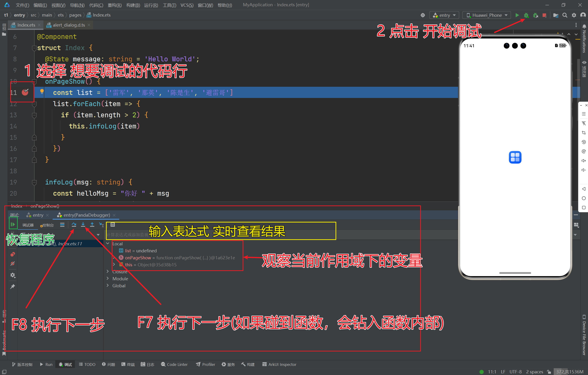The height and width of the screenshot is (375, 588).
Task: Open the IDE settings gear icon
Action: [x=574, y=15]
